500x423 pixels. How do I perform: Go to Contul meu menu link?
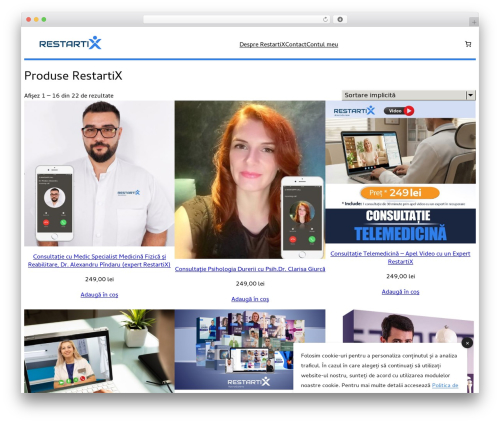point(322,44)
